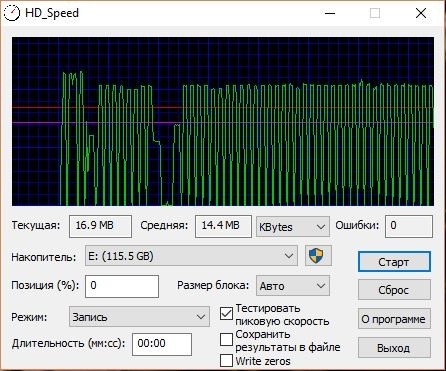Viewport: 446px width, 371px height.
Task: Click on the green speed graph area
Action: tap(223, 121)
